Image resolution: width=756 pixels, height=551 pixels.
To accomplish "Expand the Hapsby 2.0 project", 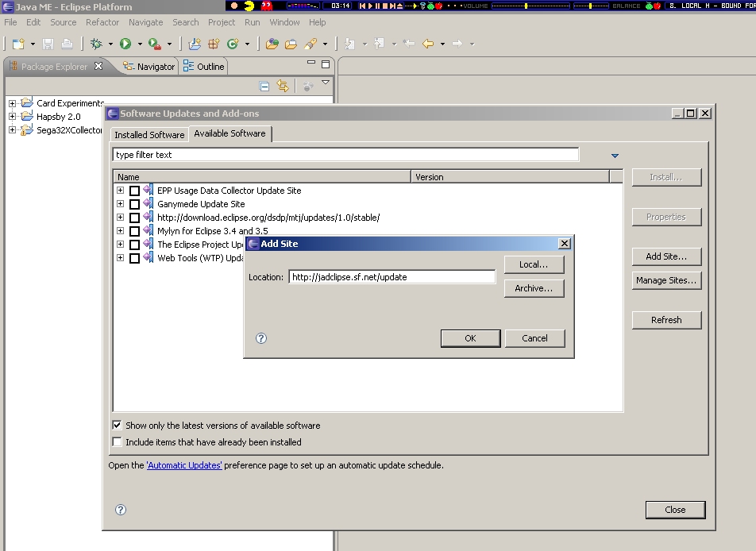I will pyautogui.click(x=12, y=116).
